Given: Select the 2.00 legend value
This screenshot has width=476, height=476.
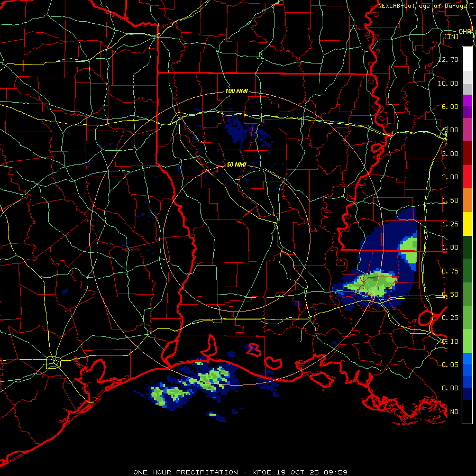Looking at the screenshot, I should coord(450,177).
